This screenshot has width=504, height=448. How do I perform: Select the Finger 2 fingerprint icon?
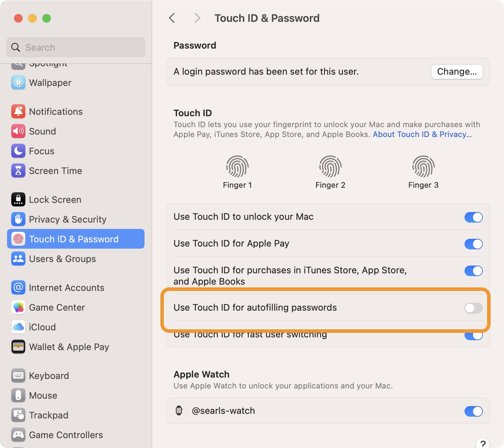click(330, 167)
